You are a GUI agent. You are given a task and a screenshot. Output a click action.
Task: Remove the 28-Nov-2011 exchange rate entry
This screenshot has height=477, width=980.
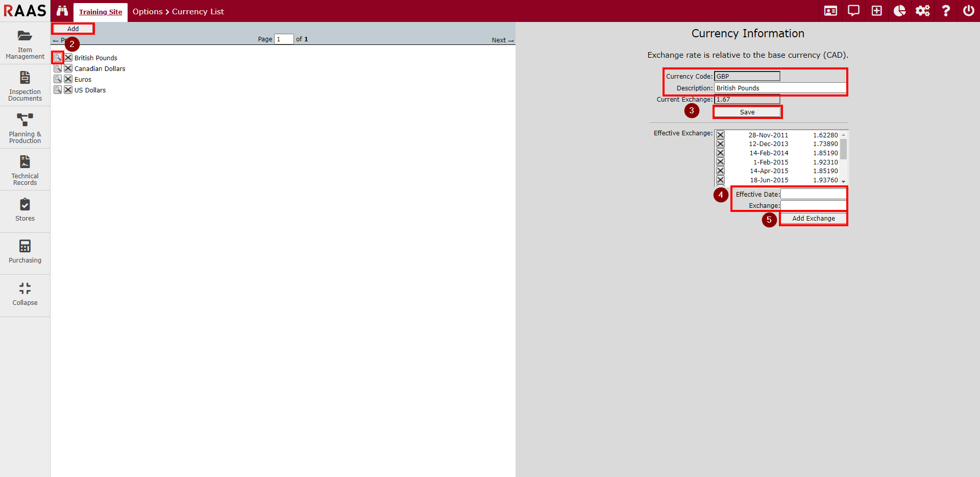720,135
